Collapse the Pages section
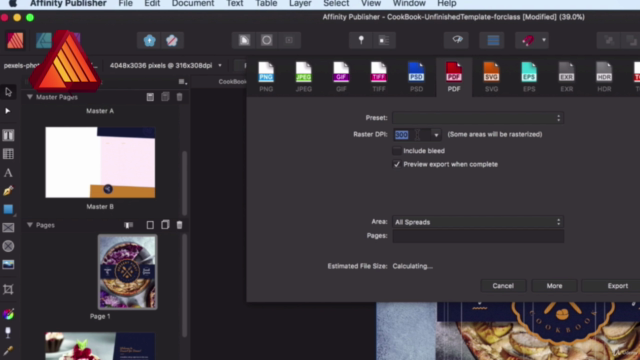This screenshot has width=640, height=360. click(x=30, y=225)
